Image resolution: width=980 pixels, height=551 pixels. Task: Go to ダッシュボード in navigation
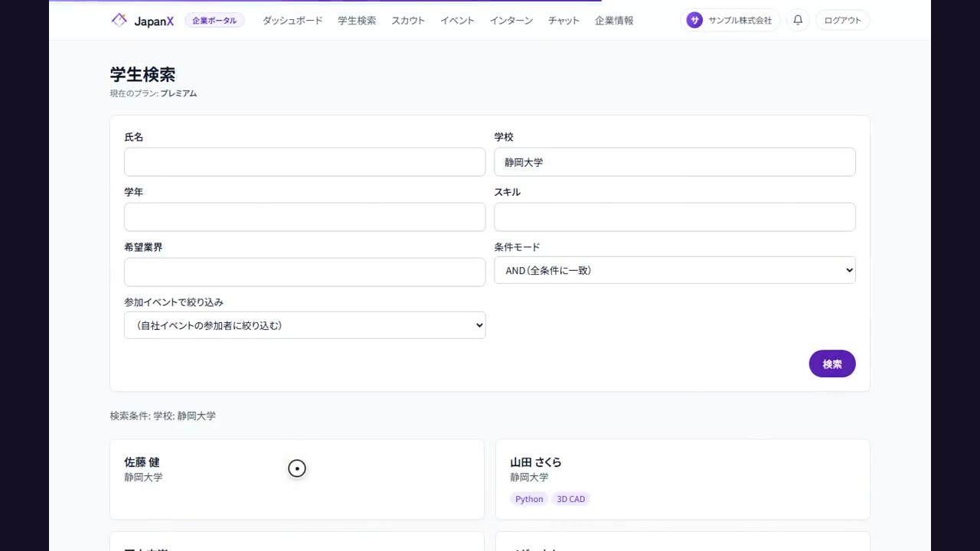pos(292,21)
